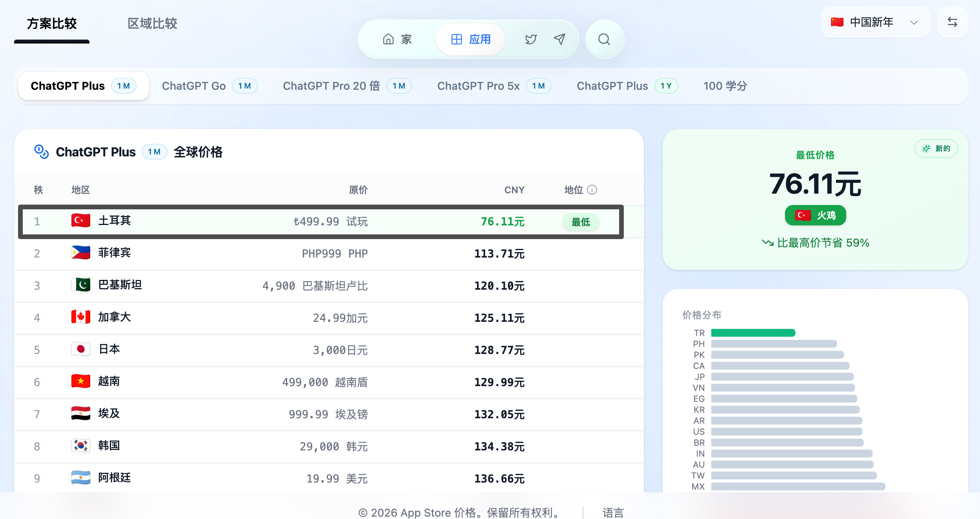The width and height of the screenshot is (980, 519).
Task: Select ChatGPT Pro 20 倍 plan tab
Action: (x=347, y=86)
